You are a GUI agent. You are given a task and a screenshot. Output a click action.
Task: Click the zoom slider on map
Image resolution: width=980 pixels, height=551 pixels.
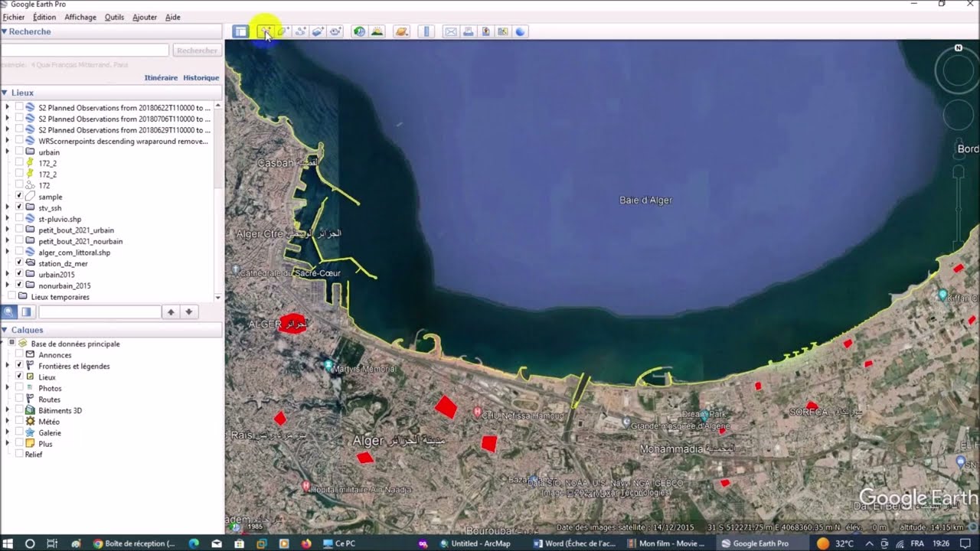960,207
